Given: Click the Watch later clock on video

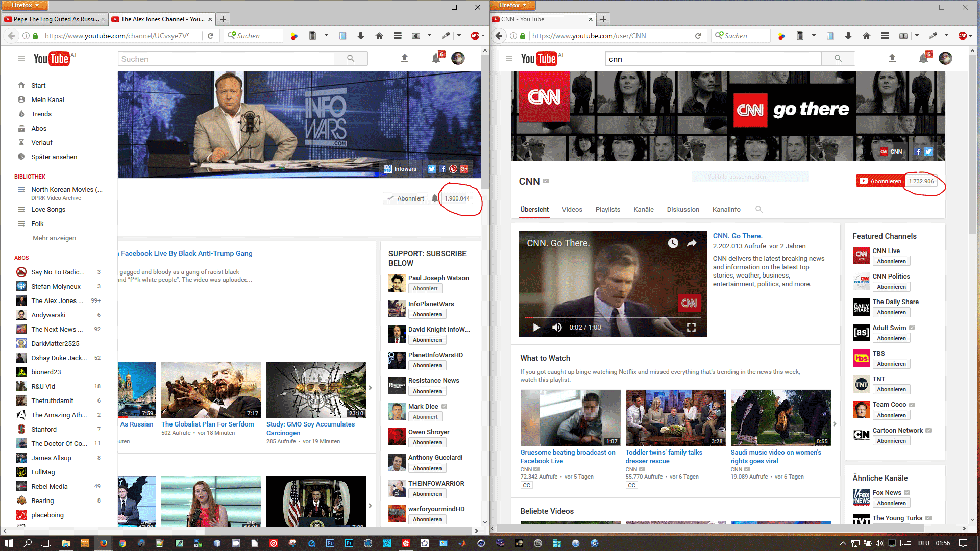Looking at the screenshot, I should pyautogui.click(x=673, y=243).
